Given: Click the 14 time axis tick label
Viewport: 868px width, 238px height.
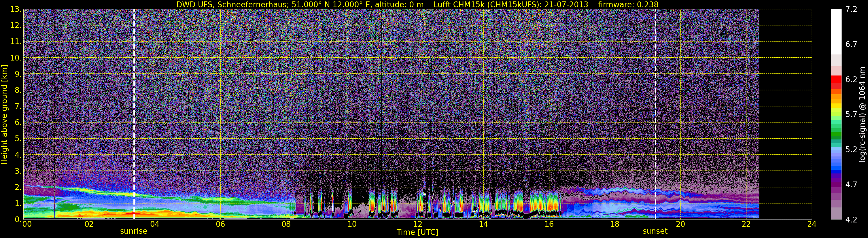Looking at the screenshot, I should (483, 224).
